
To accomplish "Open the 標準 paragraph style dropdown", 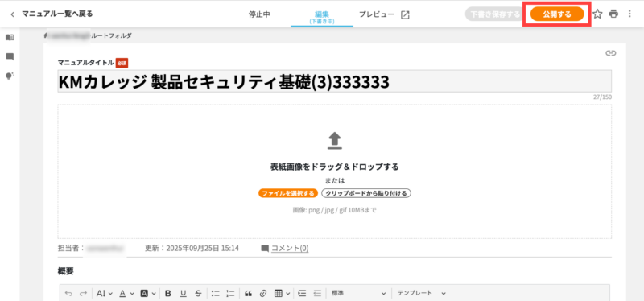I will pos(359,293).
